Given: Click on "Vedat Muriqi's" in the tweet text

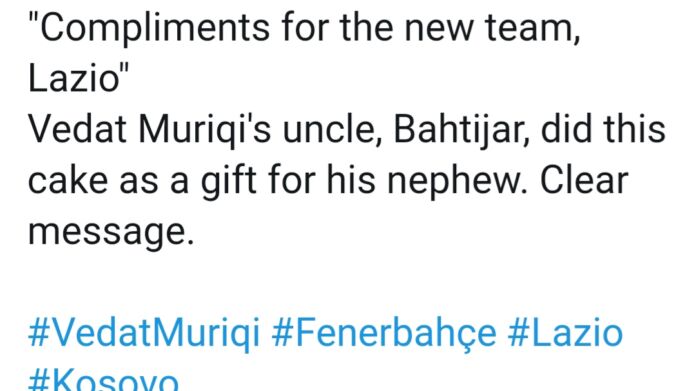Looking at the screenshot, I should tap(150, 131).
